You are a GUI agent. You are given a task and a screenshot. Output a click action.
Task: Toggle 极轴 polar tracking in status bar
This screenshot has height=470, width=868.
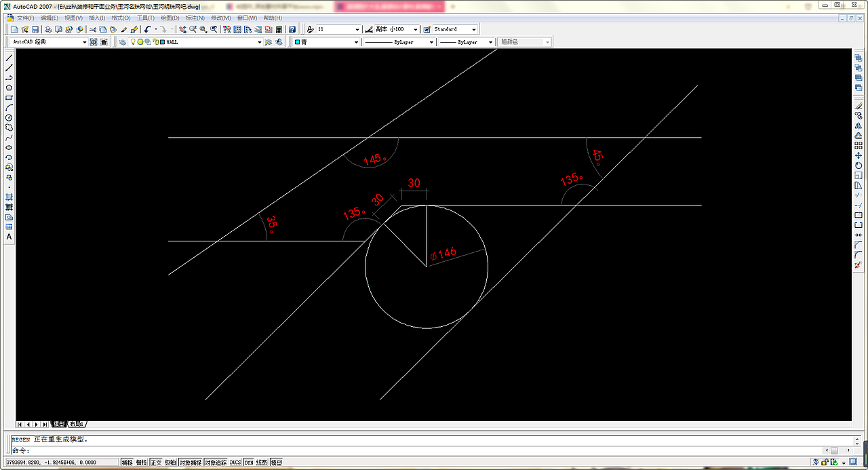tap(170, 463)
